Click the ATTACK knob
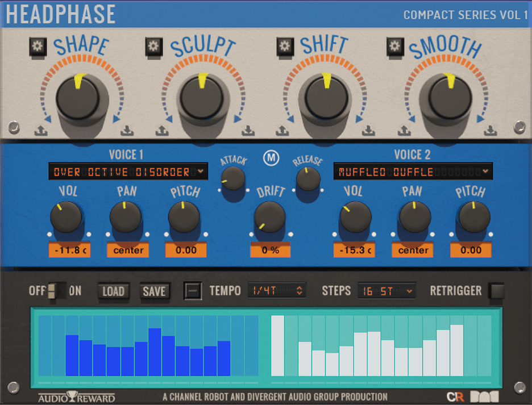 233,178
